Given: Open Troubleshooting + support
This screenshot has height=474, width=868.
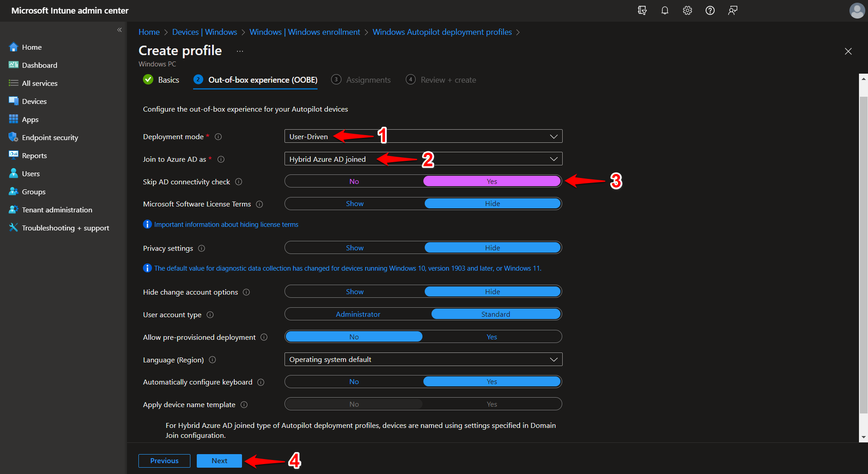Looking at the screenshot, I should click(x=65, y=228).
